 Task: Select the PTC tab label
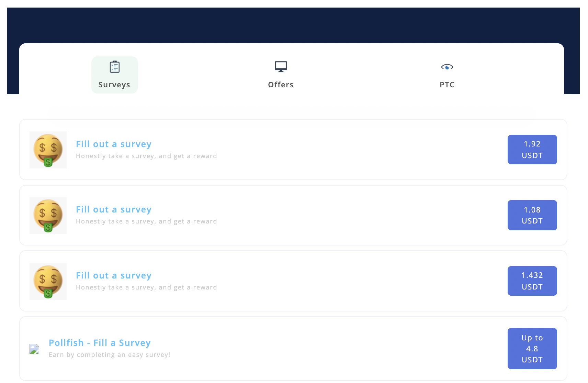coord(447,85)
